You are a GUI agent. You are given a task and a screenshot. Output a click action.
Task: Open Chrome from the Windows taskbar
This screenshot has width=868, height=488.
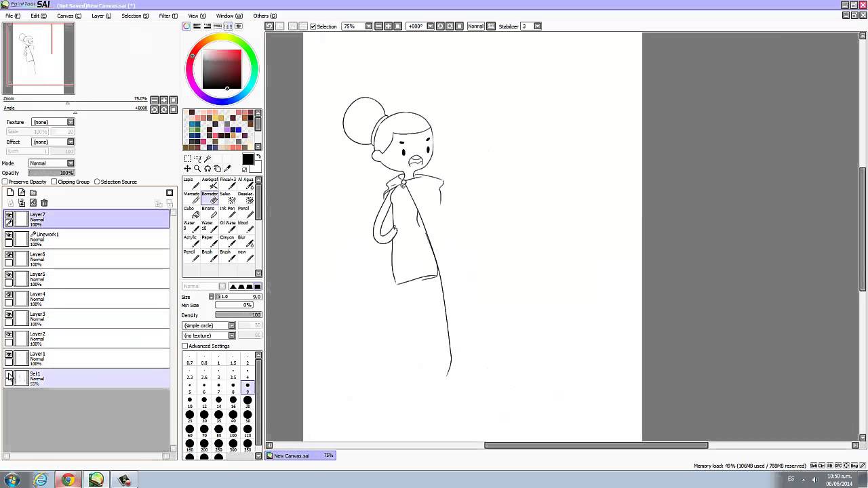tap(68, 480)
